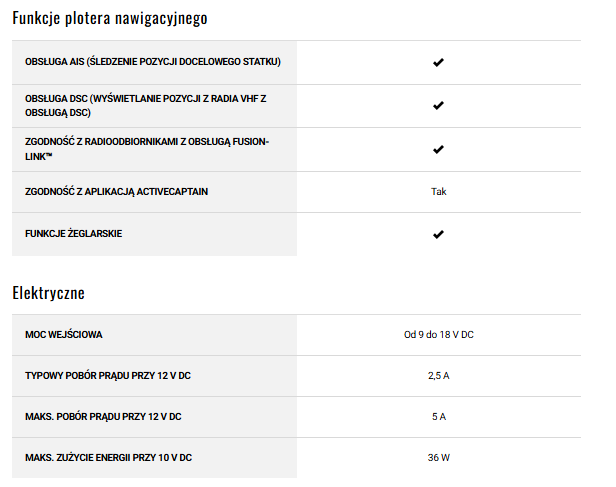The width and height of the screenshot is (616, 487).
Task: Click the 'Maks. zużycie energii przy 10 V DC' label
Action: pyautogui.click(x=108, y=457)
